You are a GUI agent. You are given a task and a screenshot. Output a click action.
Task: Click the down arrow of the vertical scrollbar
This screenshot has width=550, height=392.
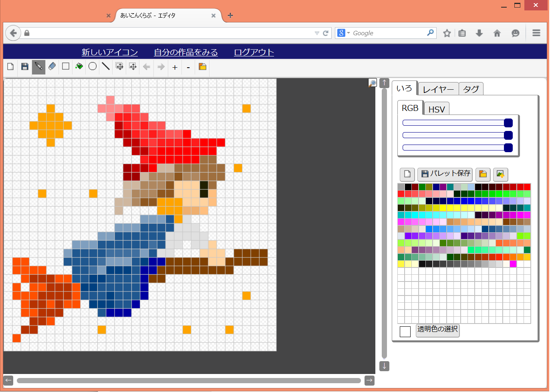385,366
